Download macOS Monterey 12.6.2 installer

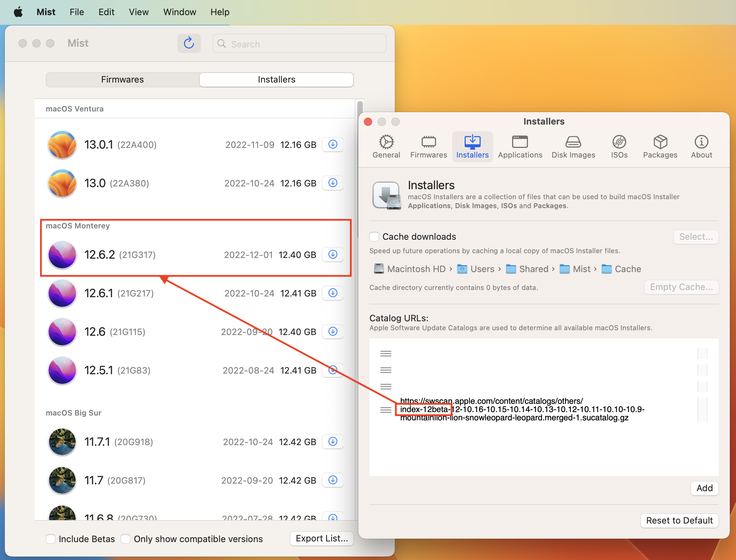coord(332,255)
